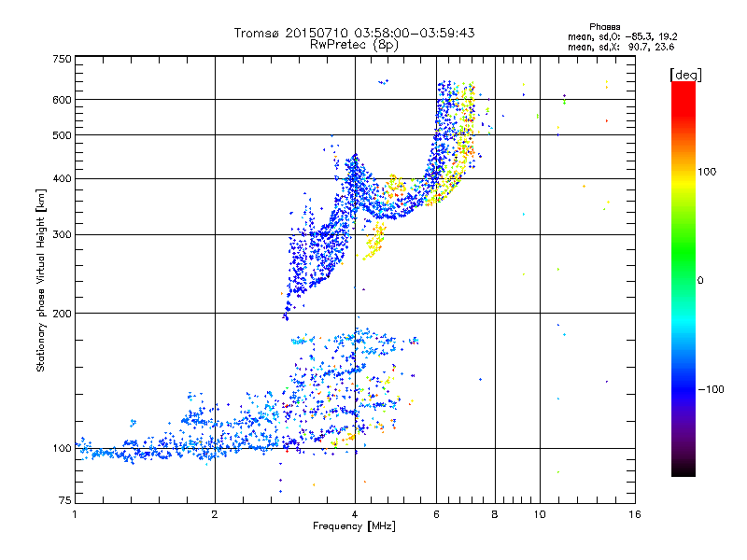
Task: Click the '-100' colorbar tick label
Action: (x=711, y=389)
